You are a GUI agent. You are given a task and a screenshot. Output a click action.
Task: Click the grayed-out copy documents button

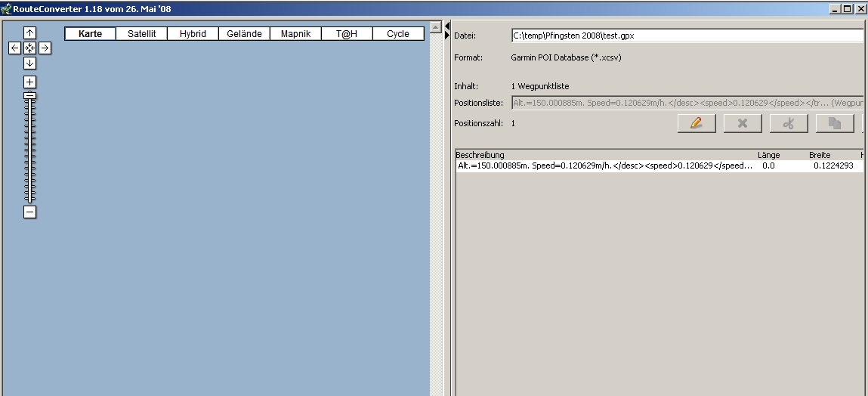coord(835,123)
